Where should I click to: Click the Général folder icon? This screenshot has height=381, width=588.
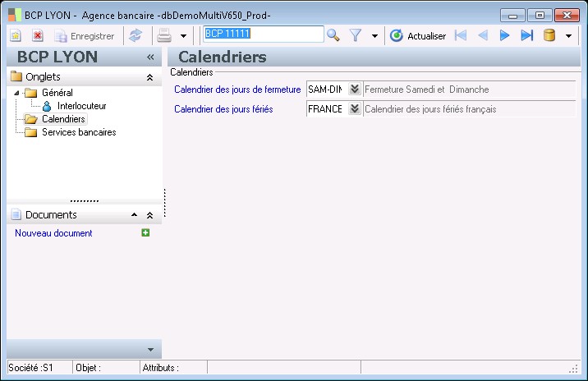point(30,93)
